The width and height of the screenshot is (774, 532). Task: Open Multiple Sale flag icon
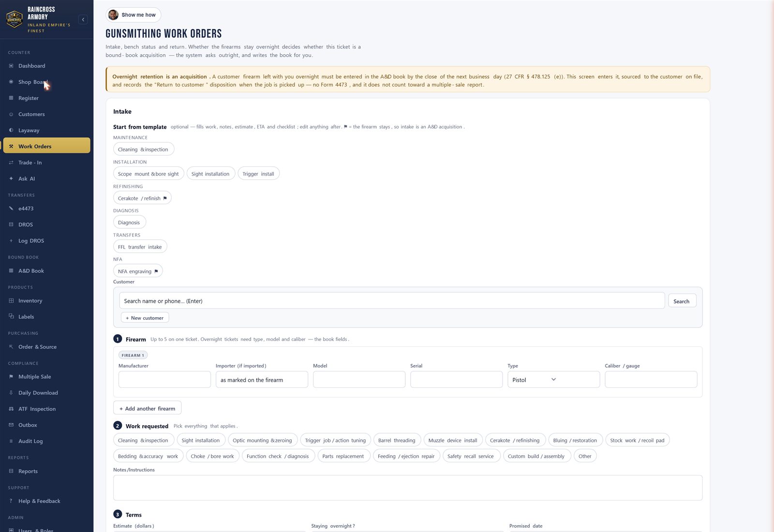[11, 377]
